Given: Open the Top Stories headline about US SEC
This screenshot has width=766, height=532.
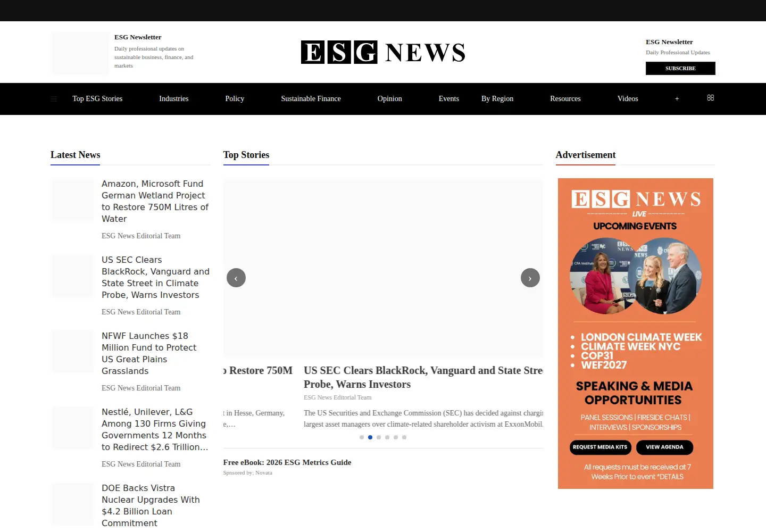Looking at the screenshot, I should pyautogui.click(x=423, y=377).
